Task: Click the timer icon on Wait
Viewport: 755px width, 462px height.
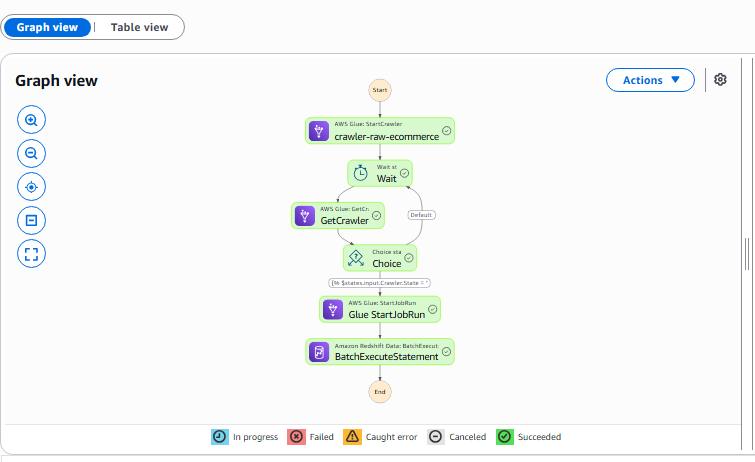Action: point(361,173)
